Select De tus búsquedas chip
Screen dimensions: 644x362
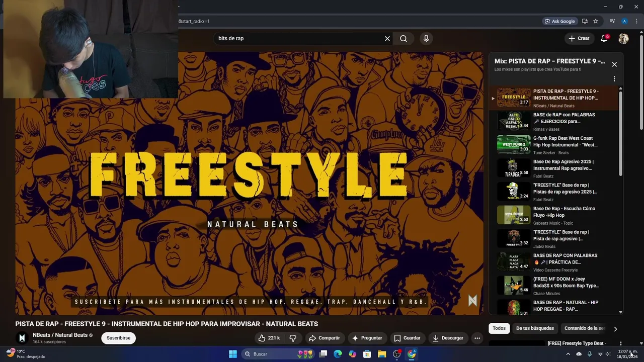(535, 328)
